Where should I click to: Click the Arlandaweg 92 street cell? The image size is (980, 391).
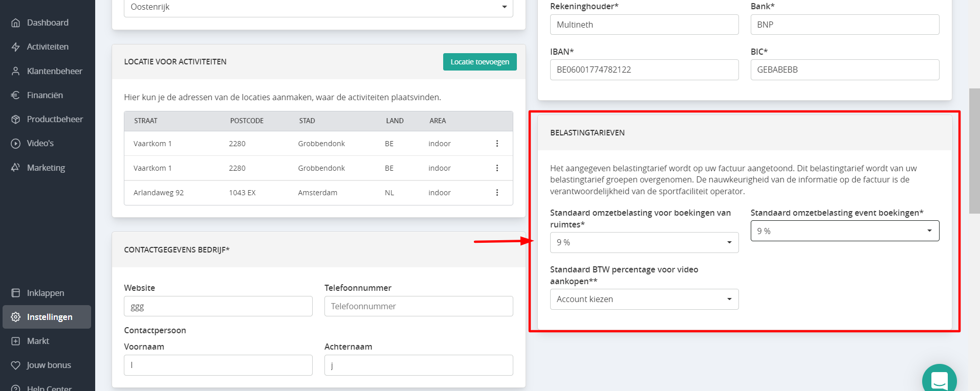pyautogui.click(x=159, y=193)
